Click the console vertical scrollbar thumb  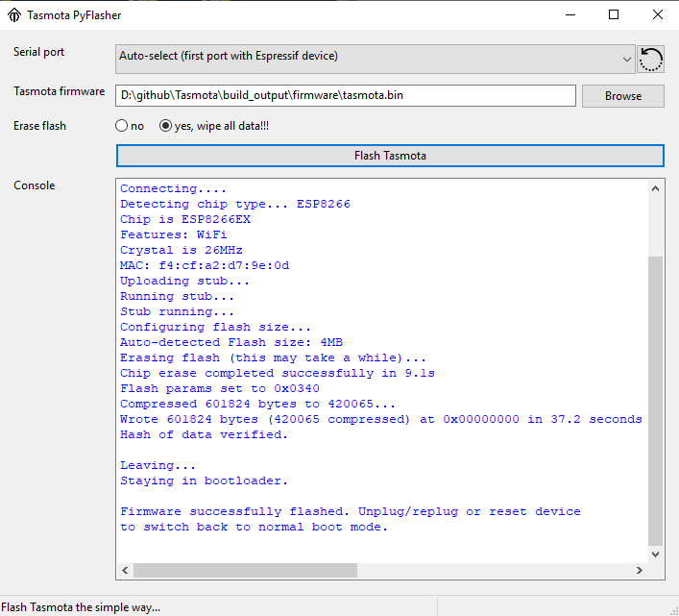[x=655, y=399]
